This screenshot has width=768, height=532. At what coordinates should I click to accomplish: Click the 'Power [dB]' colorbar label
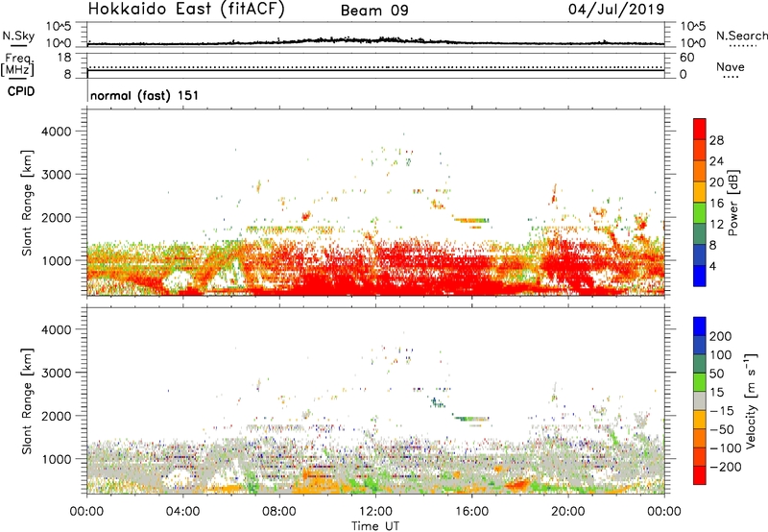[x=732, y=203]
